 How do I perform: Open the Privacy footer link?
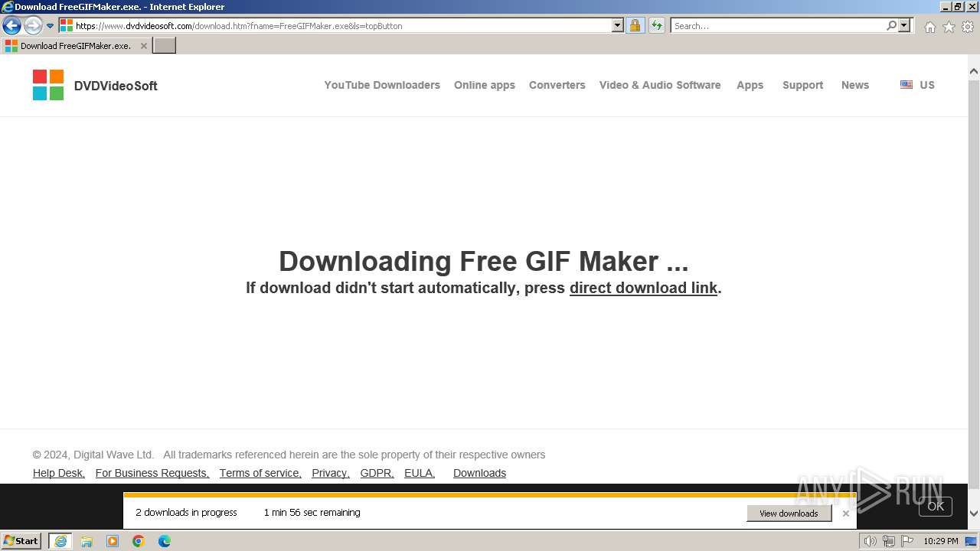coord(331,473)
